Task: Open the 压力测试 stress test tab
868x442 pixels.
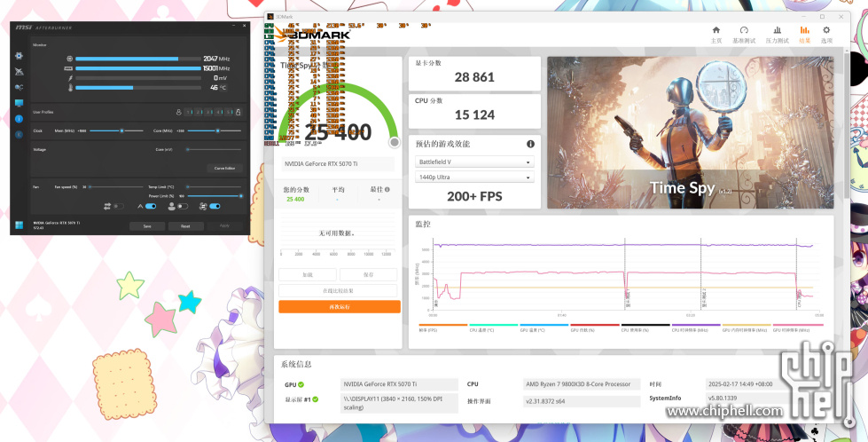Action: click(x=778, y=35)
